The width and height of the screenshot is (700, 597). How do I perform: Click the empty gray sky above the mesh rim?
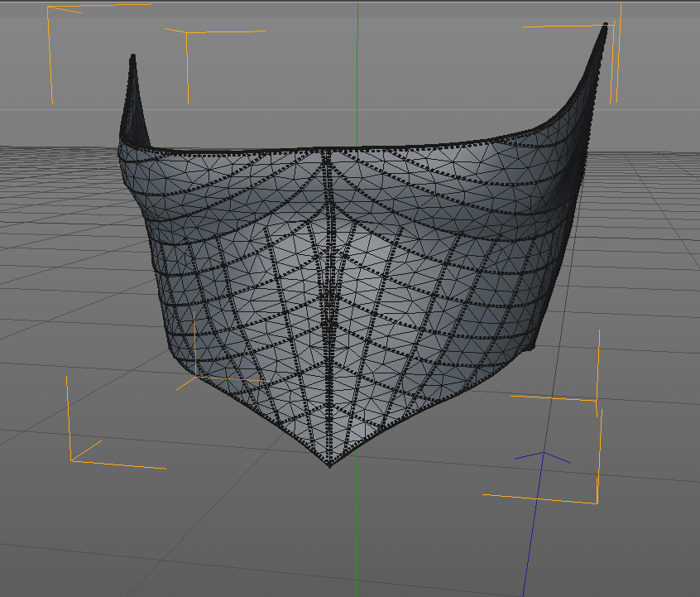coord(356,99)
